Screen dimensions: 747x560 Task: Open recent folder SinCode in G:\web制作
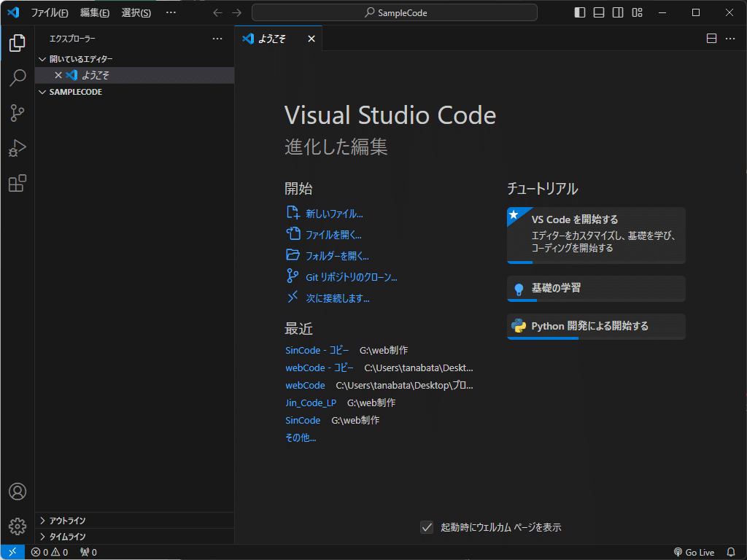coord(303,421)
